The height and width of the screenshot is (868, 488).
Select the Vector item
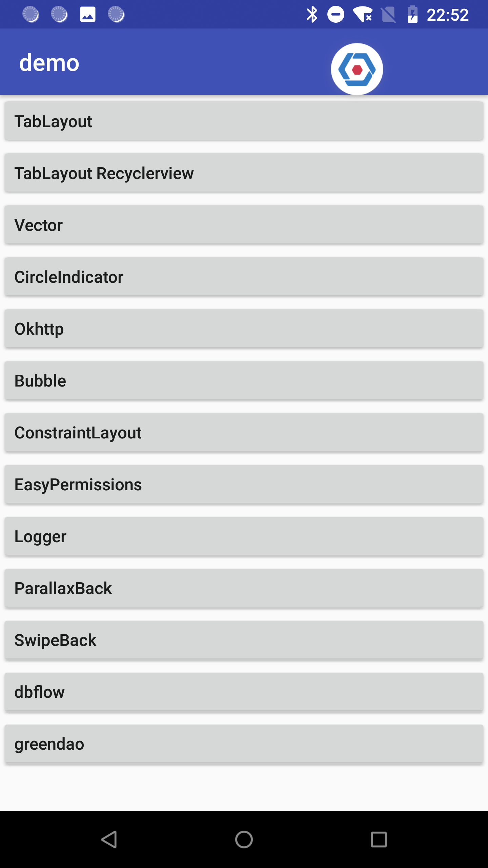(243, 224)
